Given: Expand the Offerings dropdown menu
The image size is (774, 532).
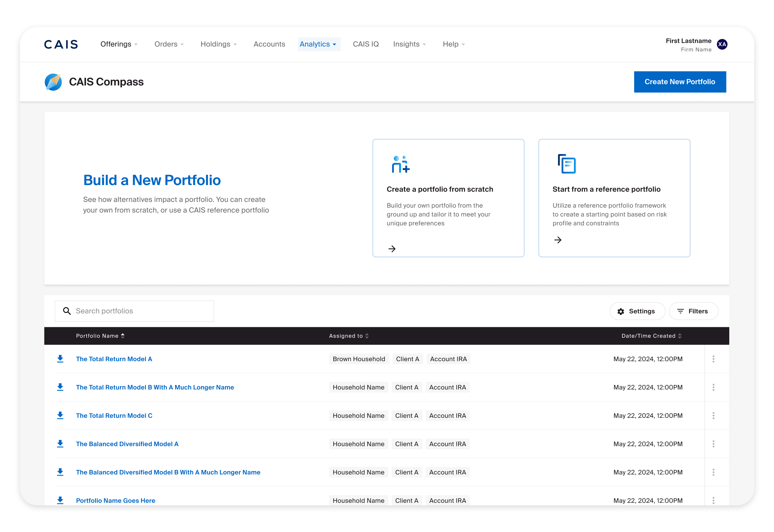Looking at the screenshot, I should pos(119,44).
